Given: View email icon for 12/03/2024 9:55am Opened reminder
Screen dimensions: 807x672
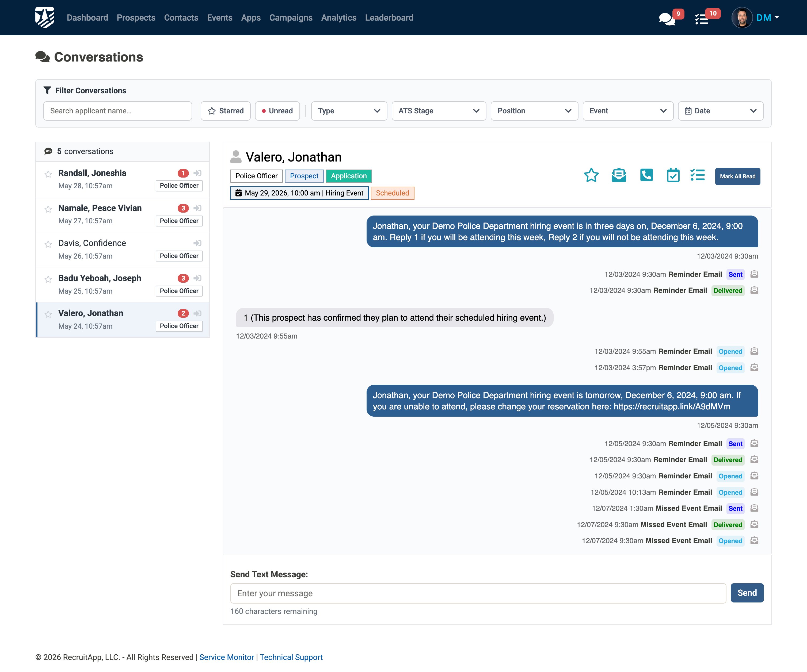Looking at the screenshot, I should [x=754, y=351].
